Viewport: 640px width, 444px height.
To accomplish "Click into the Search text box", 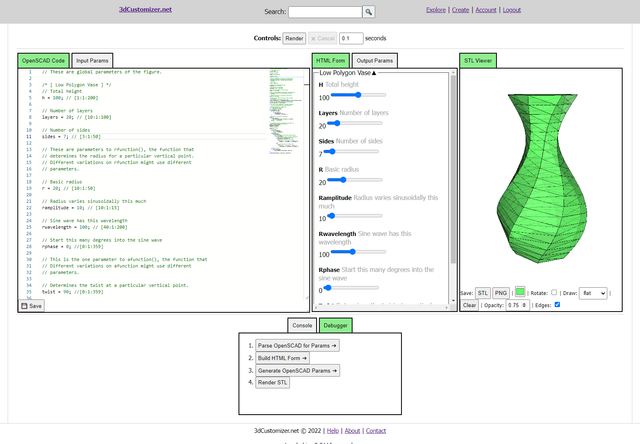I will point(325,12).
